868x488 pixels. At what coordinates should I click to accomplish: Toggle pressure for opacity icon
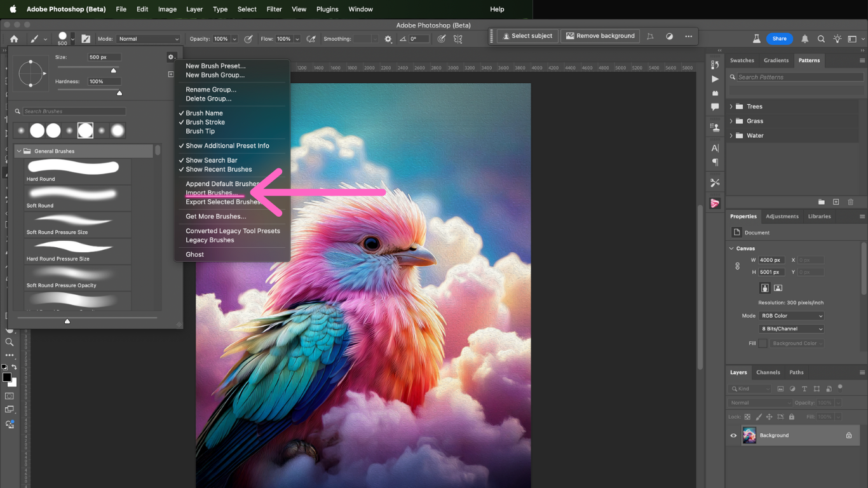click(x=248, y=39)
